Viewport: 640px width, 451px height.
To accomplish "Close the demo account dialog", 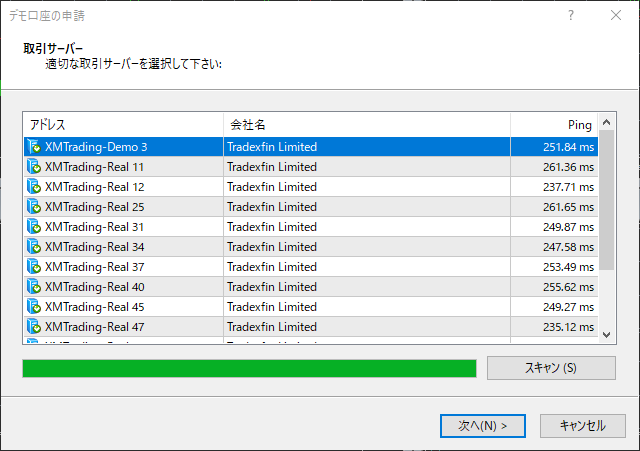I will click(616, 16).
